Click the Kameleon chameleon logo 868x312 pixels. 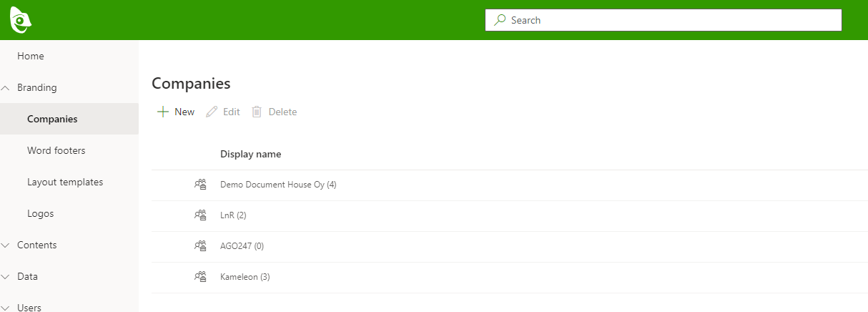pos(21,19)
